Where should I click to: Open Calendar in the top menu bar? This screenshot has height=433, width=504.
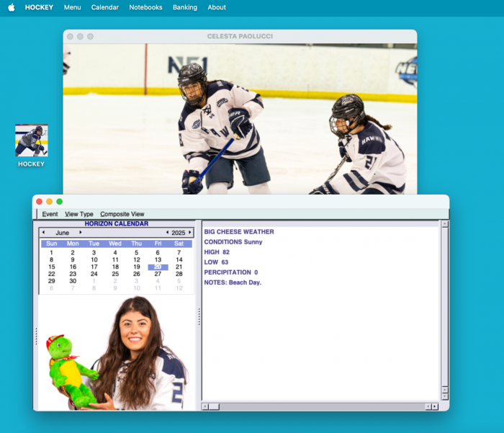pos(105,7)
